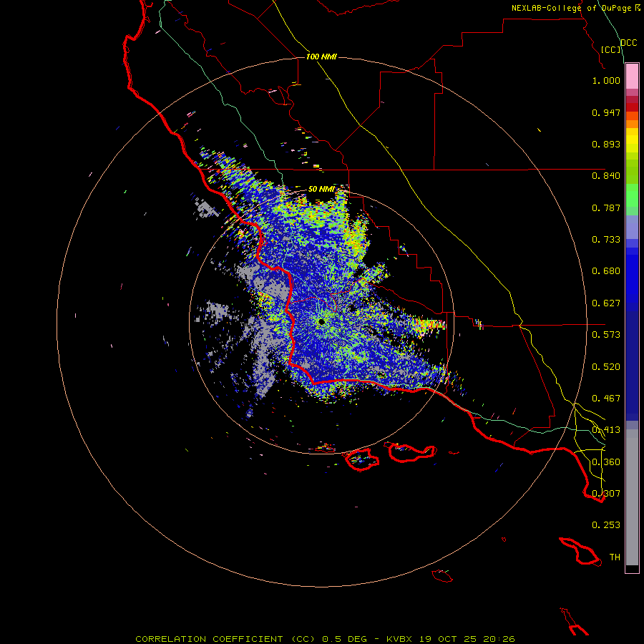The width and height of the screenshot is (644, 644).
Task: Click the CORRELATION COEFFICIENT (CC) caption text
Action: tap(225, 639)
